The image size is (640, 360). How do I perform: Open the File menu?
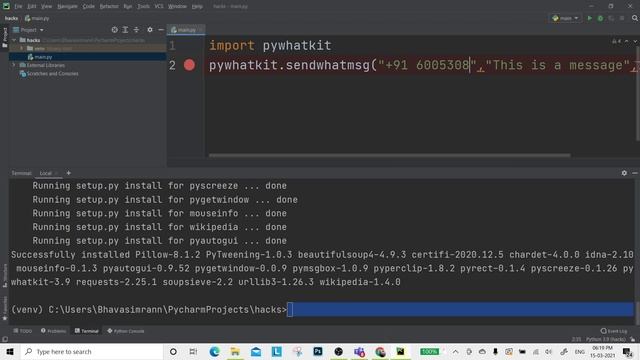(18, 6)
